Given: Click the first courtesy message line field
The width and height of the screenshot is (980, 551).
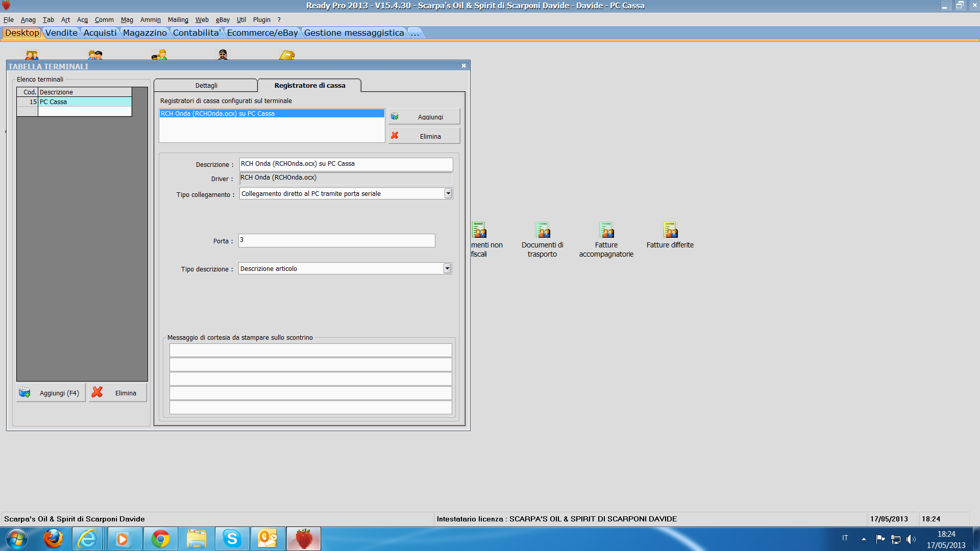Looking at the screenshot, I should [310, 350].
